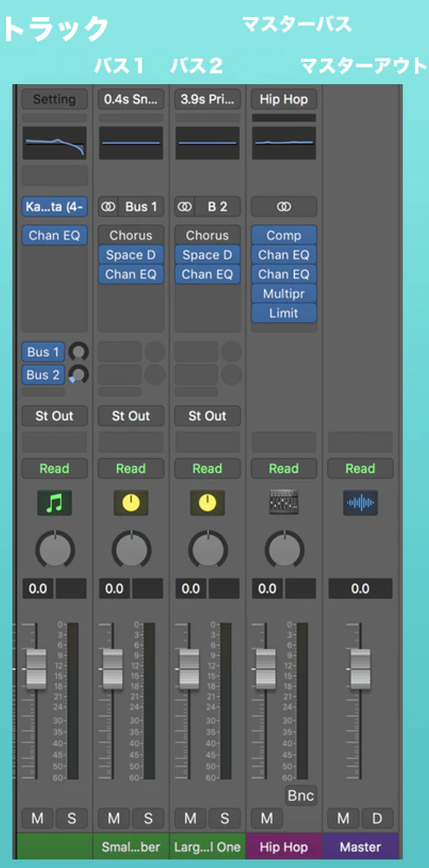Click the blue waveform icon on Master strip
429x868 pixels.
[x=360, y=503]
